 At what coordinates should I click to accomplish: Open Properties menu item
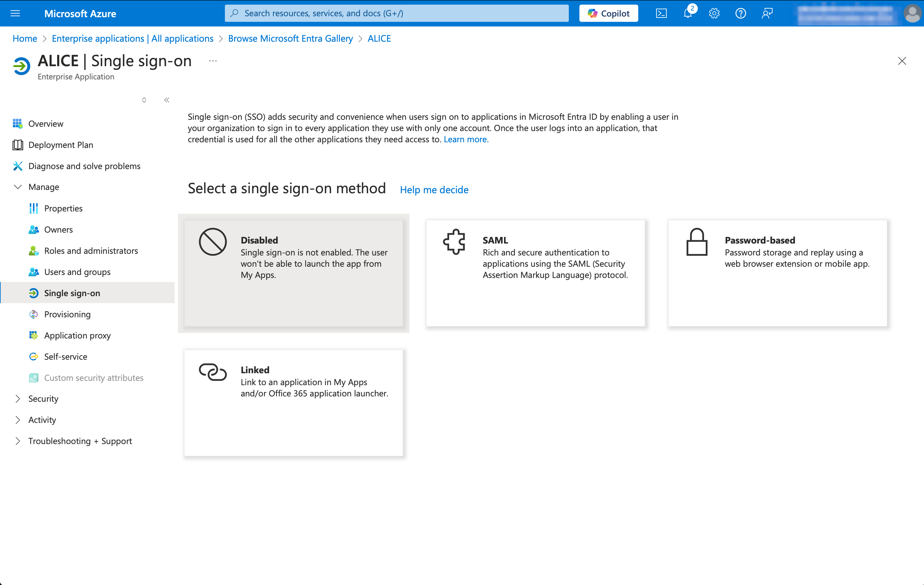(88, 208)
